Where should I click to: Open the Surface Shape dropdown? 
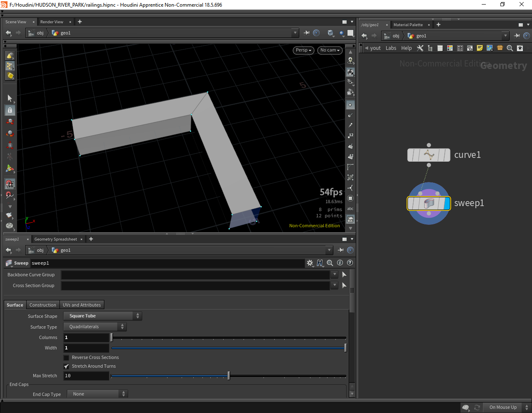pos(103,316)
